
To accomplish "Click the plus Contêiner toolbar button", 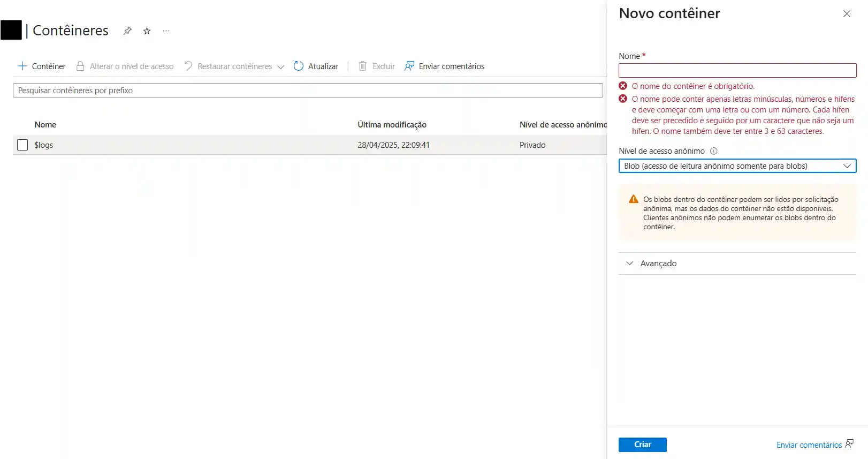I will [x=42, y=66].
